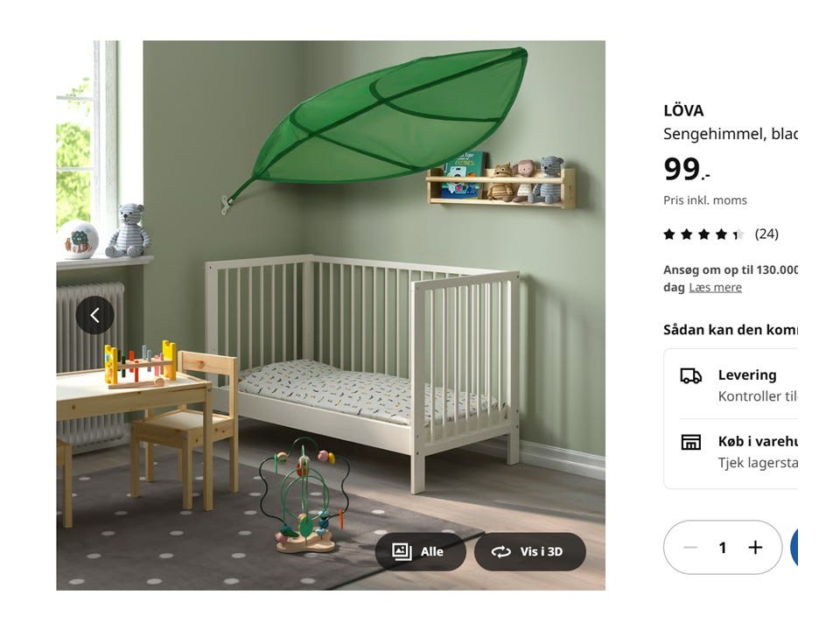Open all images via Alle button
This screenshot has width=840, height=630.
coord(421,551)
